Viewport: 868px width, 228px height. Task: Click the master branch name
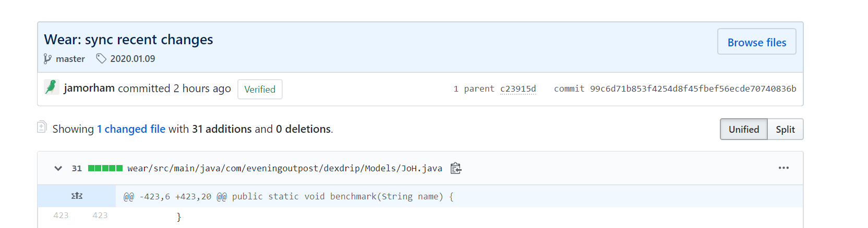coord(70,59)
